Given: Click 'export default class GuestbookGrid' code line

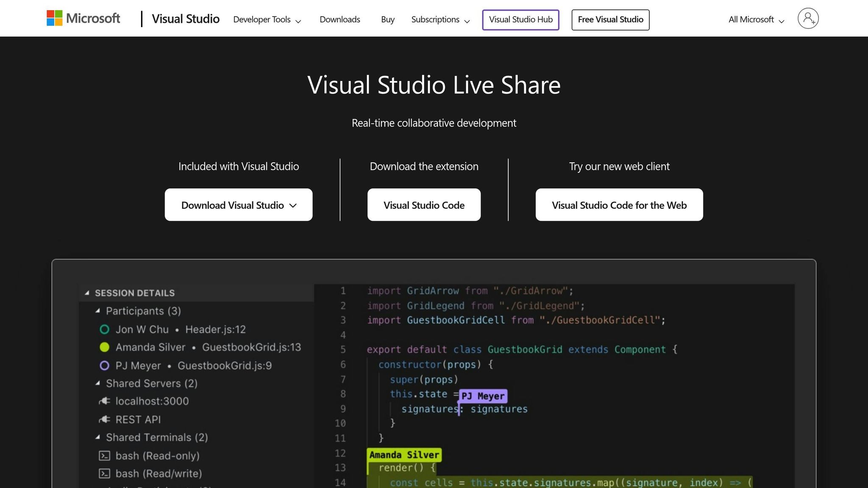Looking at the screenshot, I should point(522,349).
